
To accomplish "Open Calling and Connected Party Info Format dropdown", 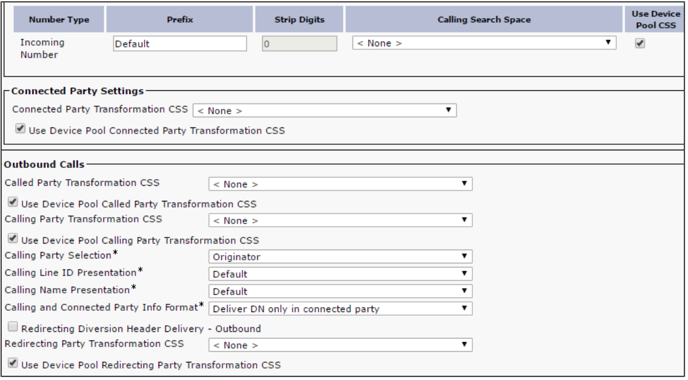I will coord(340,308).
